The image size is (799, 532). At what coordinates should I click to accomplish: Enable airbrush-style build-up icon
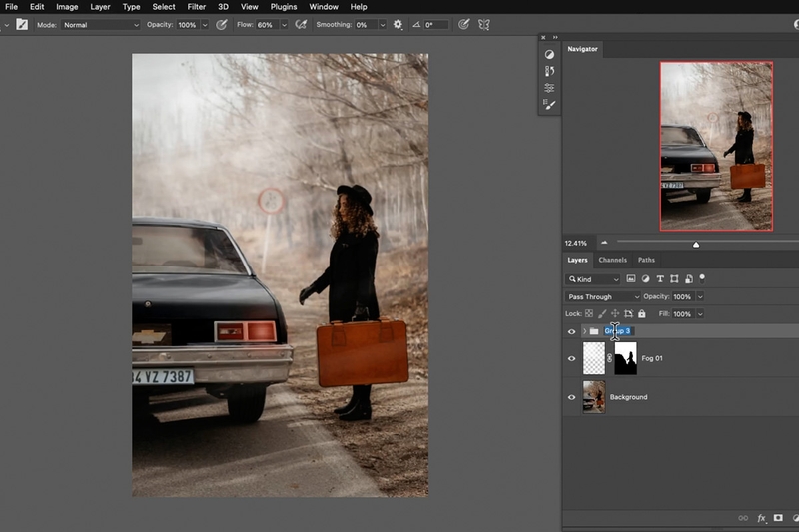[x=301, y=24]
